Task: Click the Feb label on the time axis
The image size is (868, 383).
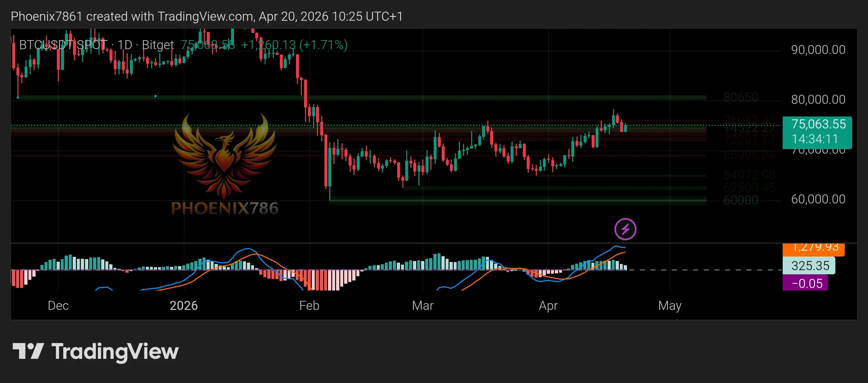Action: click(x=309, y=305)
